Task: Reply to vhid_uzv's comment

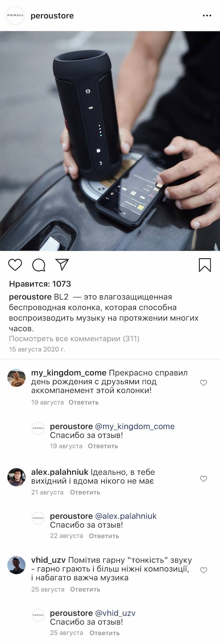Action: tap(85, 589)
